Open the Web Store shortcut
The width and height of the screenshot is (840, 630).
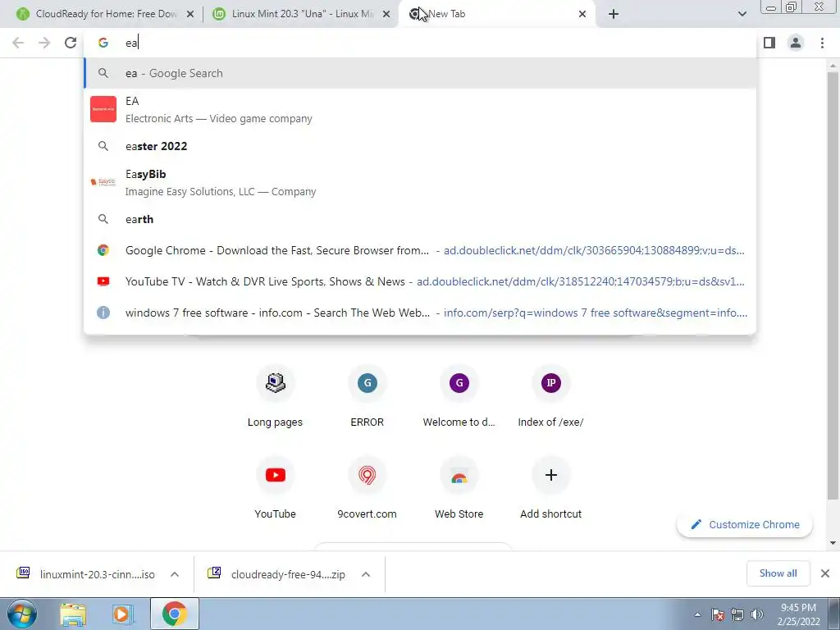459,487
